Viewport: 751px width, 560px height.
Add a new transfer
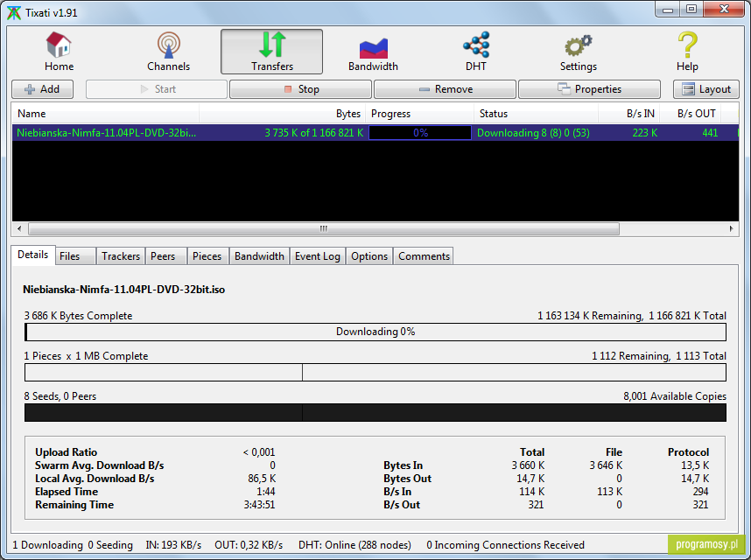[x=43, y=89]
